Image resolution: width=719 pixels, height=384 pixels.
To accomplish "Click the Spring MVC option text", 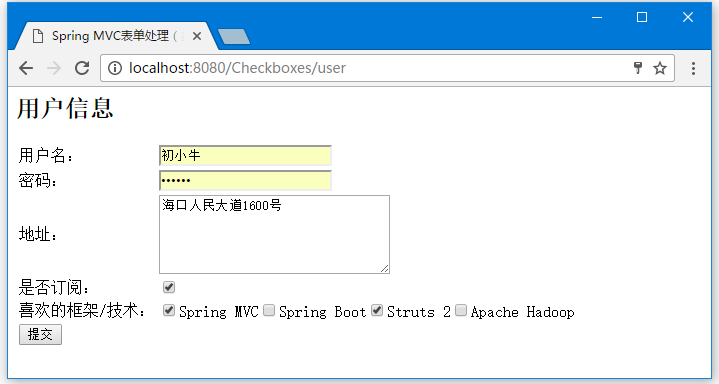I will 219,312.
